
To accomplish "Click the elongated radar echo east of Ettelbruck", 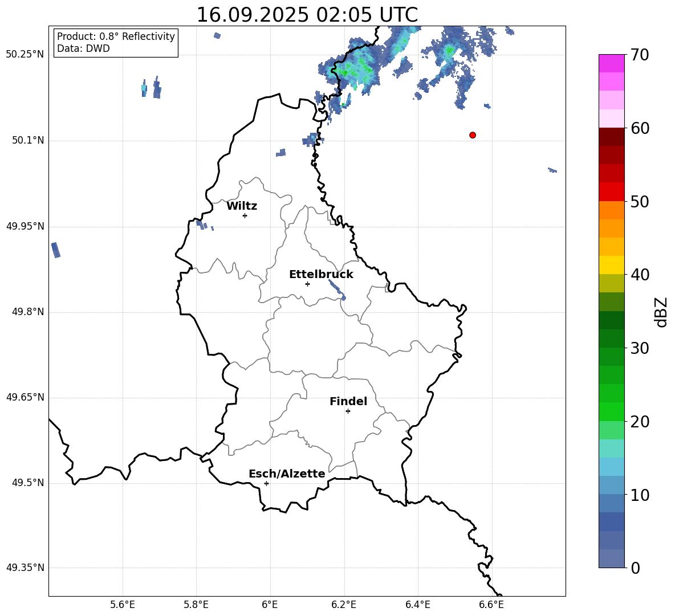I will click(336, 289).
